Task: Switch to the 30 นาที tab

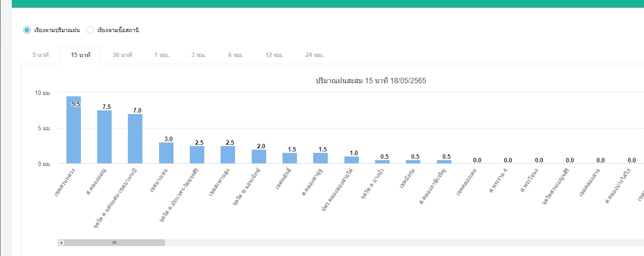Action: point(122,55)
